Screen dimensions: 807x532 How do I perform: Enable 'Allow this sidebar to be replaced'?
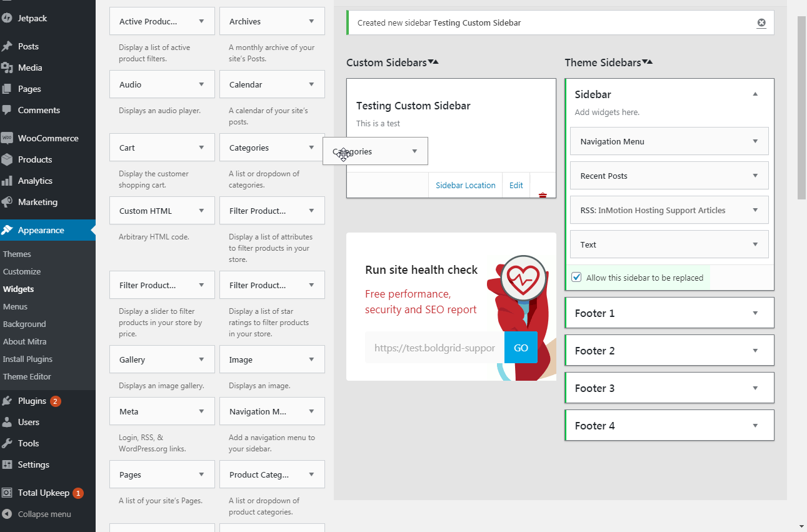coord(576,277)
